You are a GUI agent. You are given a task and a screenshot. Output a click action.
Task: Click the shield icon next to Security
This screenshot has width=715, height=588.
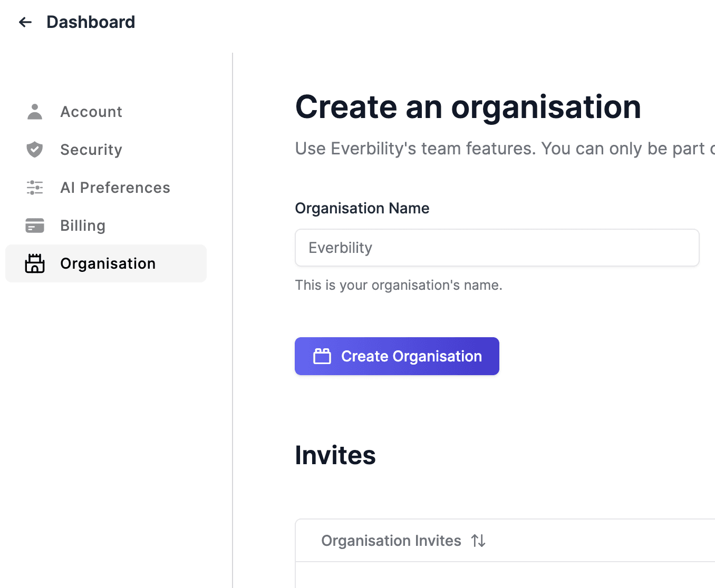click(x=34, y=150)
